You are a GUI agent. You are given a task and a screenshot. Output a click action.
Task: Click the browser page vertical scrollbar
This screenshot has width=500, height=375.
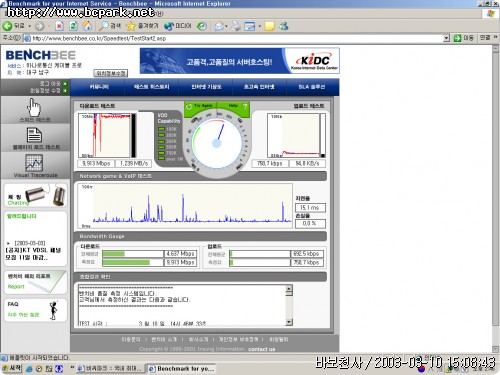496,199
